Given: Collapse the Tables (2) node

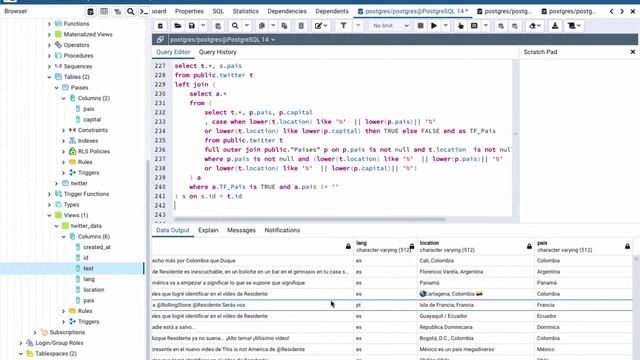Looking at the screenshot, I should (x=49, y=77).
